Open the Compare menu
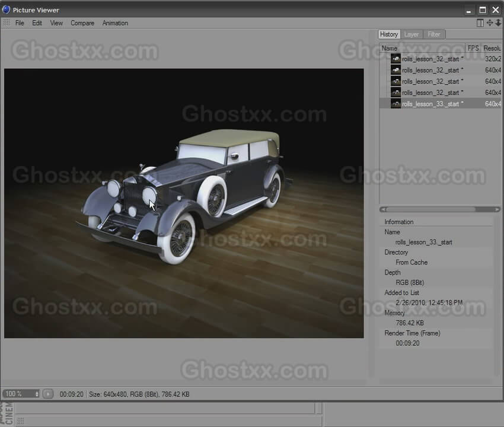Image resolution: width=504 pixels, height=427 pixels. (x=82, y=23)
